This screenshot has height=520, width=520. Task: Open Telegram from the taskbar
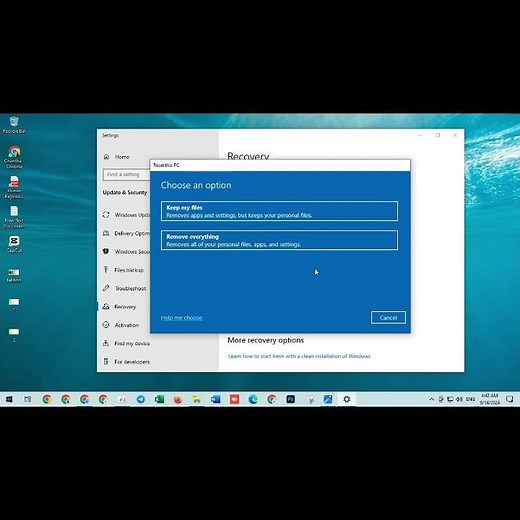(x=141, y=399)
